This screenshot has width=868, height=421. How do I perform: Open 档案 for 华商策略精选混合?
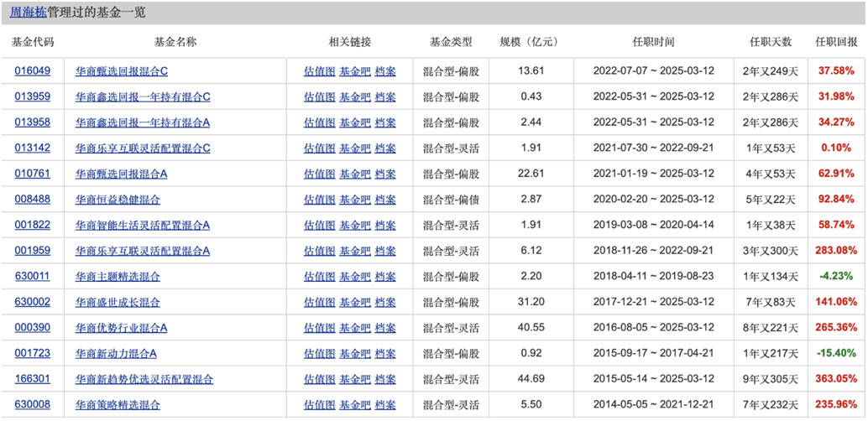(x=385, y=405)
